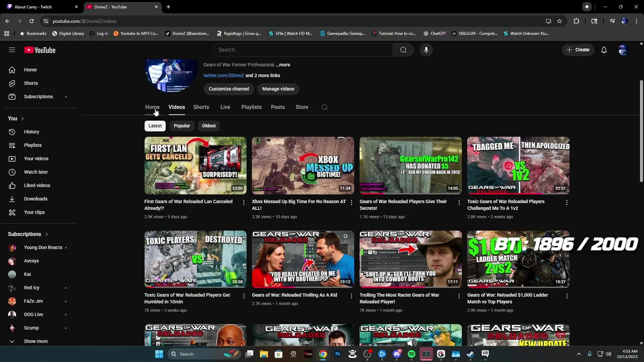
Task: Open a new browser tab with plus icon
Action: point(168,7)
